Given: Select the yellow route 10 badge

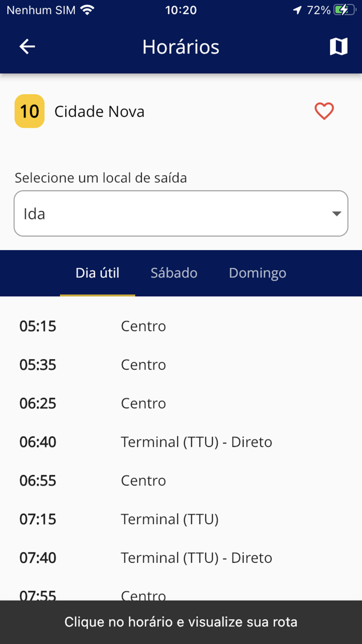Looking at the screenshot, I should [29, 111].
